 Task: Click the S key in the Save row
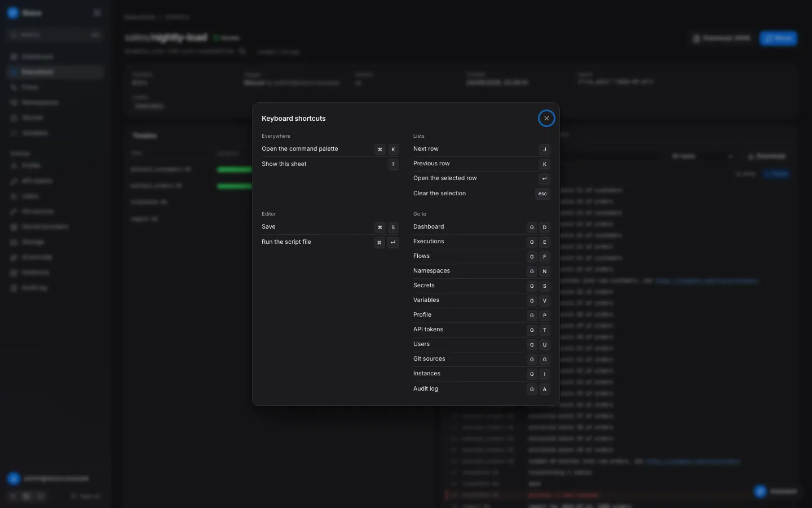(x=393, y=227)
